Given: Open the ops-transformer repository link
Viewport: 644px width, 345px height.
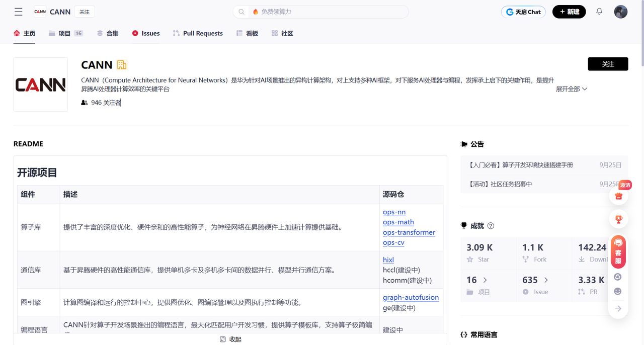Looking at the screenshot, I should click(409, 232).
